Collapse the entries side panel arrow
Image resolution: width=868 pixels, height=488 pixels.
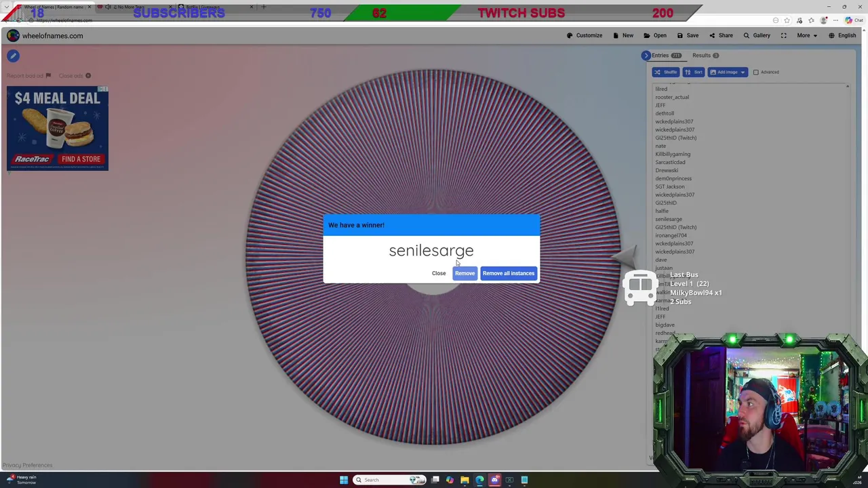(x=646, y=56)
